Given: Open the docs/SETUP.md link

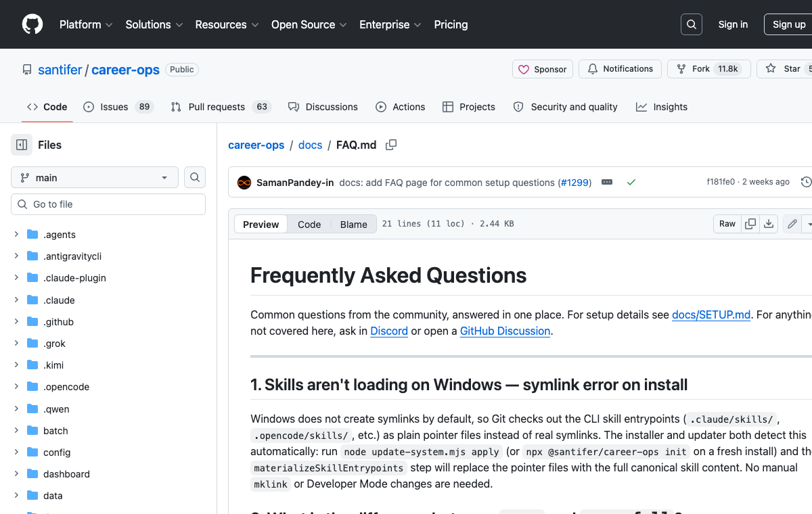Looking at the screenshot, I should point(711,314).
